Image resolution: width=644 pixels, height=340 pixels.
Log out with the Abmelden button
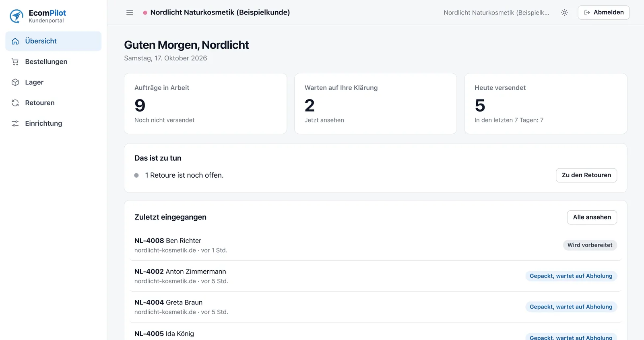(603, 12)
